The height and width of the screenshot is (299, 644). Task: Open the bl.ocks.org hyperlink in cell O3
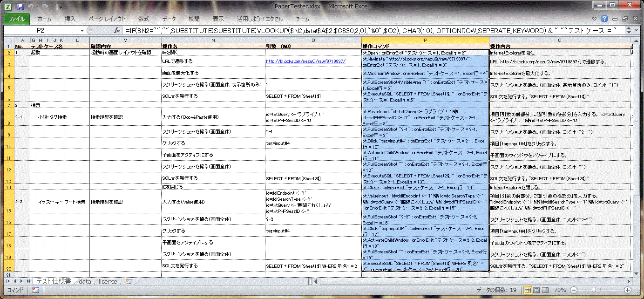pyautogui.click(x=305, y=61)
